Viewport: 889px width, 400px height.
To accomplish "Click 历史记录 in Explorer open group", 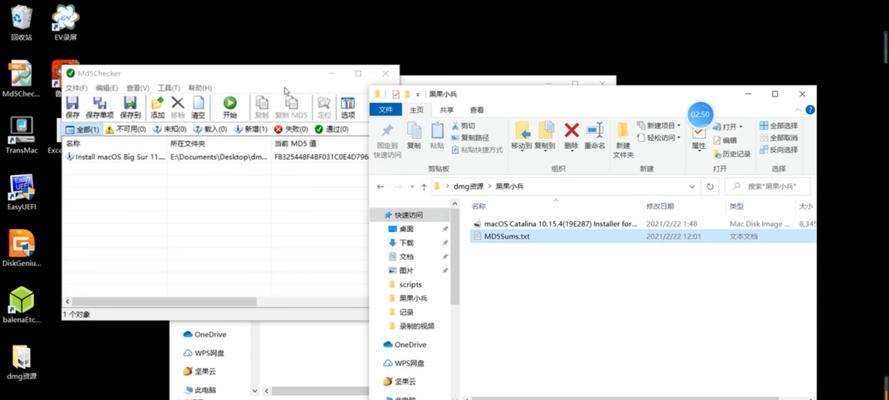I will tap(732, 154).
